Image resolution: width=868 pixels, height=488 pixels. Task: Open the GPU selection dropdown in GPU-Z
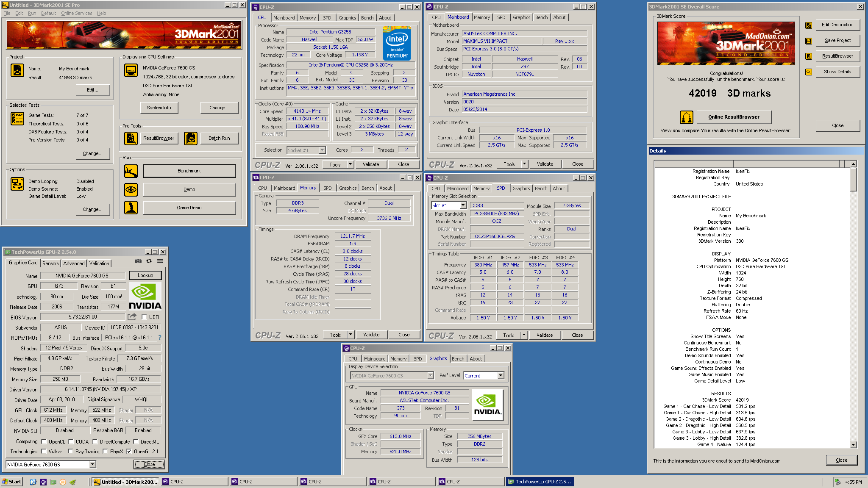click(x=92, y=465)
